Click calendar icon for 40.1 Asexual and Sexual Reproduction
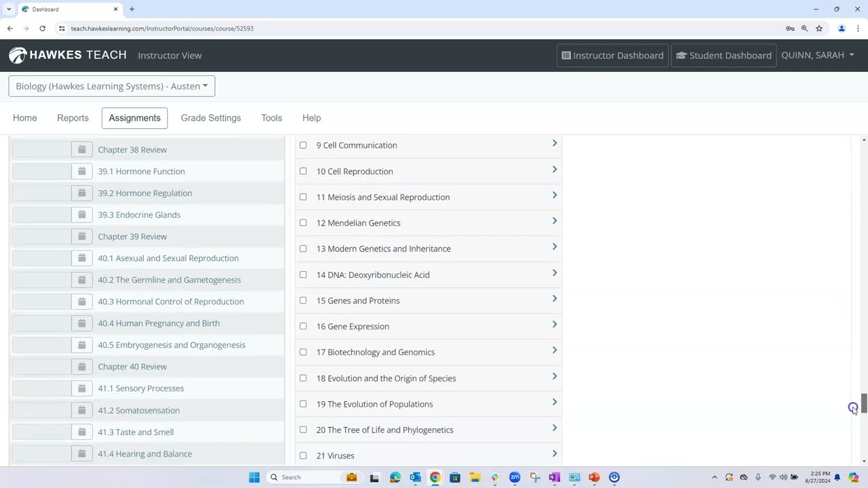Image resolution: width=868 pixels, height=488 pixels. (x=81, y=258)
